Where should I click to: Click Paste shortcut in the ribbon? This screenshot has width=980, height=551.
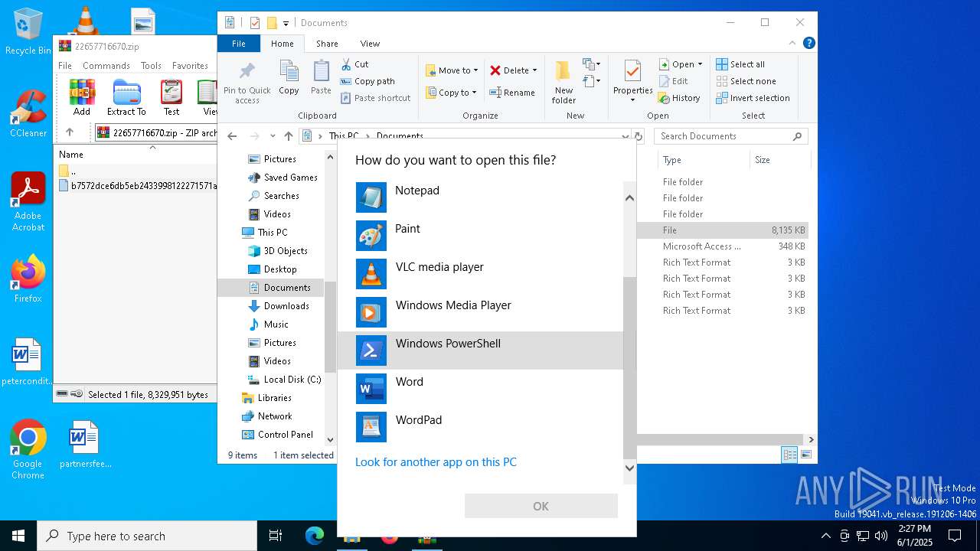pyautogui.click(x=376, y=98)
